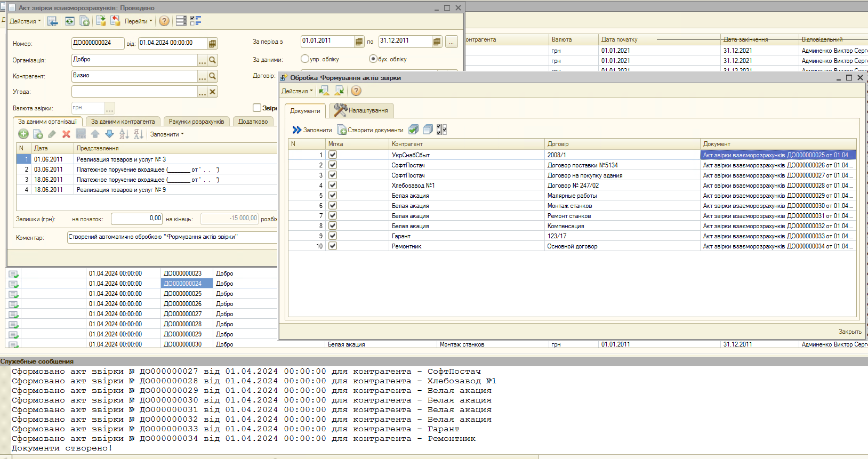868x459 pixels.
Task: Click the find-in-list icon with blue arrow
Action: (x=52, y=21)
